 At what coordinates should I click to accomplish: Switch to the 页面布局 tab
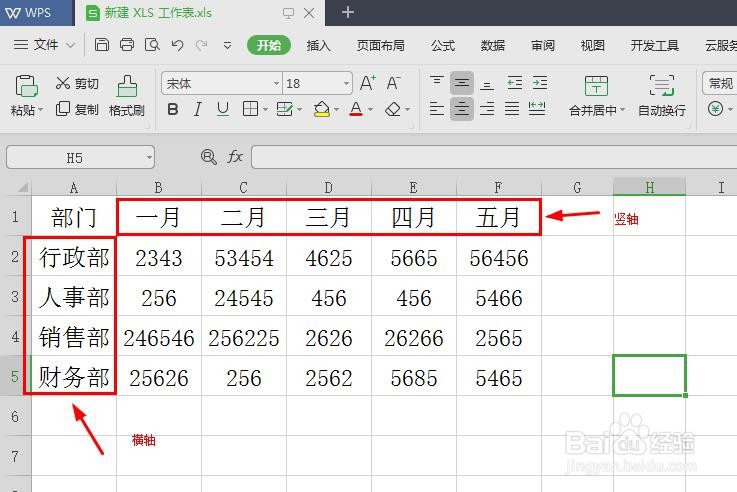pos(380,46)
